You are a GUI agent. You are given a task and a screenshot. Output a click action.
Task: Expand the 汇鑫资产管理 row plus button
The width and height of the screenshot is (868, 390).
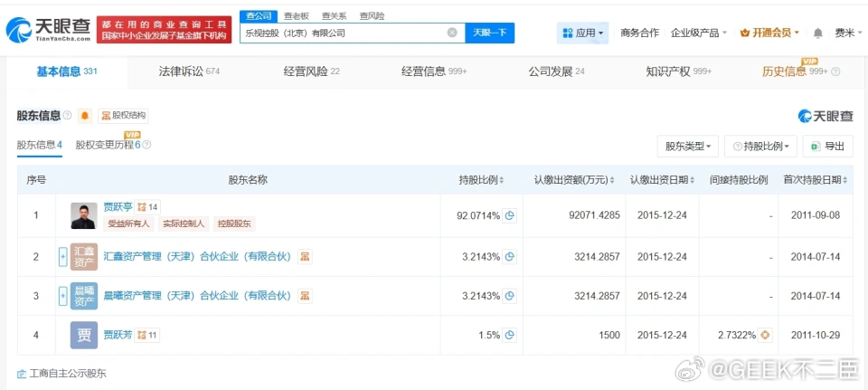(63, 256)
